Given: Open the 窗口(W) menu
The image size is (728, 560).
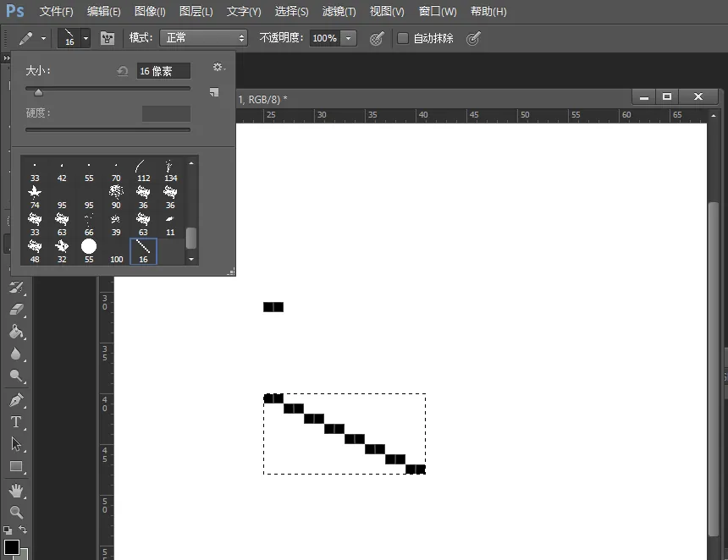Looking at the screenshot, I should tap(438, 11).
